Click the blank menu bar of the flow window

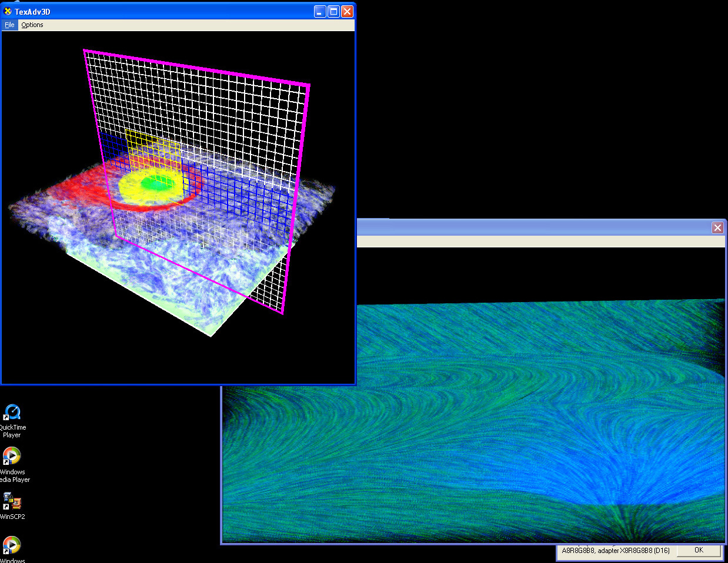(x=529, y=242)
